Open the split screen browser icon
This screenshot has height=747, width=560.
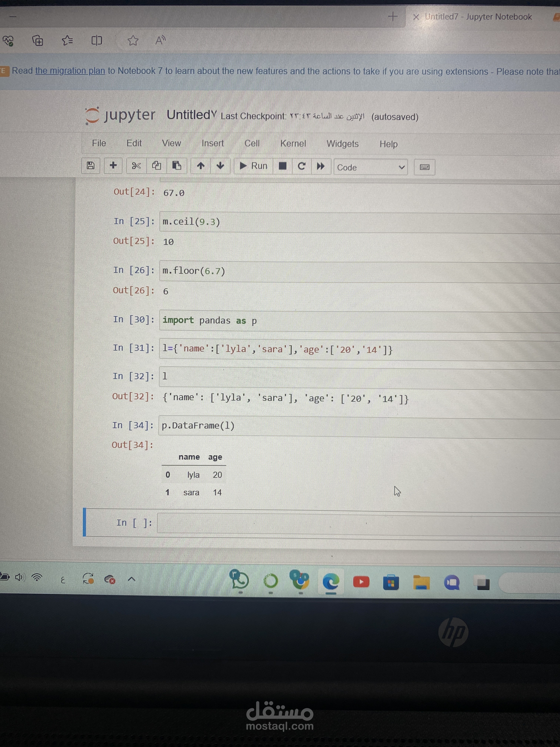(96, 41)
